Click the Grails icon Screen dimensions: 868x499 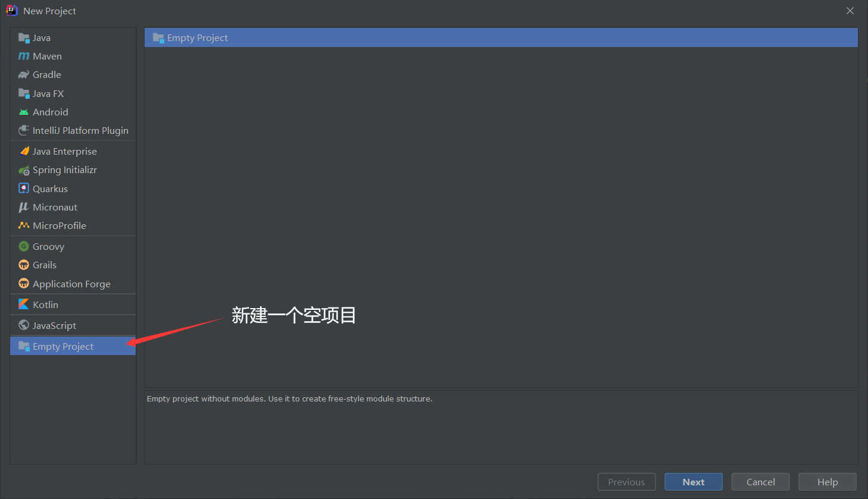(24, 265)
